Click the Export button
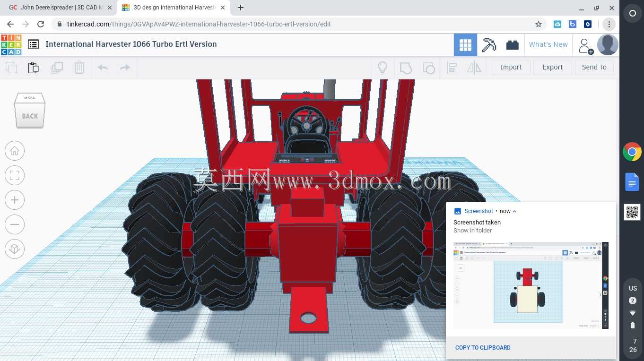The height and width of the screenshot is (361, 644). (553, 67)
